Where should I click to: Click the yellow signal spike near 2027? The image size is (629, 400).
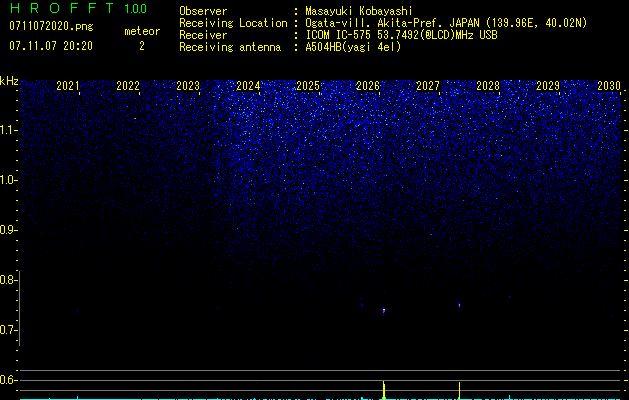(459, 390)
